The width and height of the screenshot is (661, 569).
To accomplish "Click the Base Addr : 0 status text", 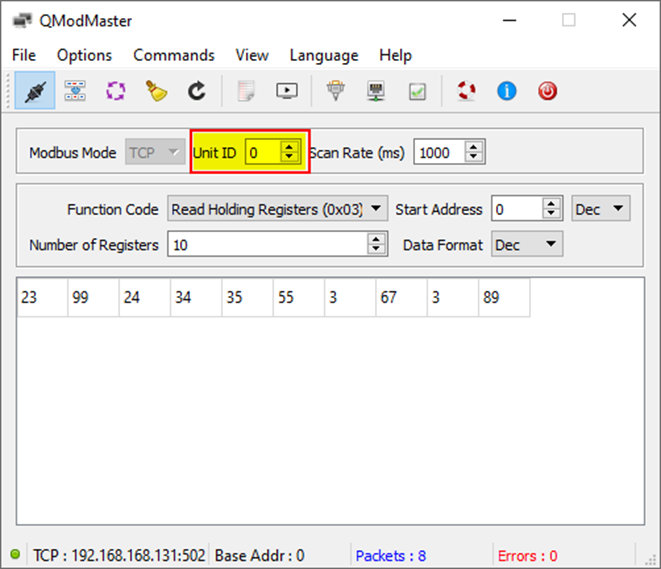I will tap(260, 556).
